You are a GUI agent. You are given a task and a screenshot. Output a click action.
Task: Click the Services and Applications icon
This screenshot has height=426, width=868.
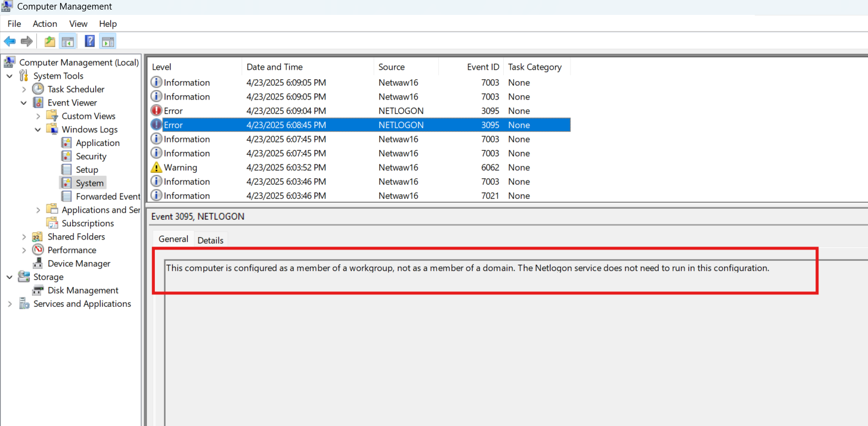[24, 303]
